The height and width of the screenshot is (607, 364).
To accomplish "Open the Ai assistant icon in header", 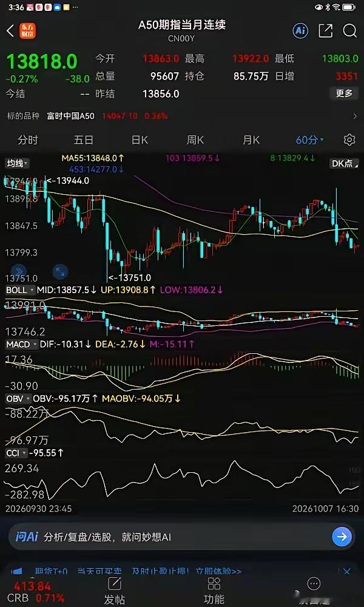I will pyautogui.click(x=300, y=31).
